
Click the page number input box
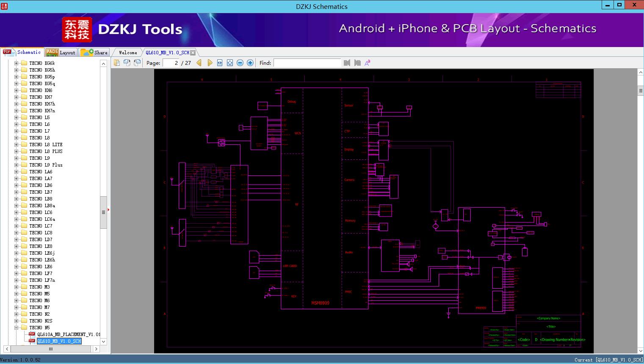pyautogui.click(x=171, y=63)
